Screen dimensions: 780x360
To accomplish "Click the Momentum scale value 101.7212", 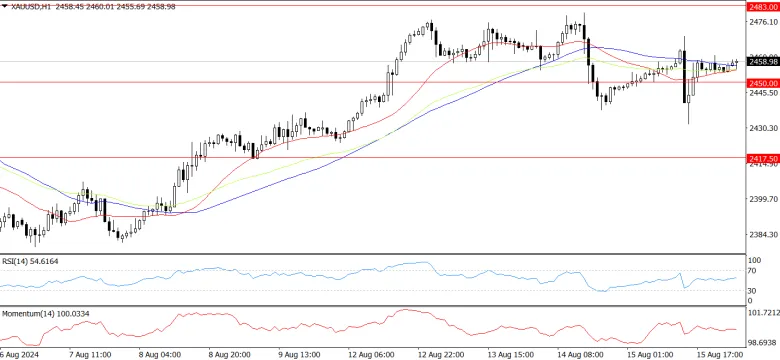I will [x=763, y=314].
